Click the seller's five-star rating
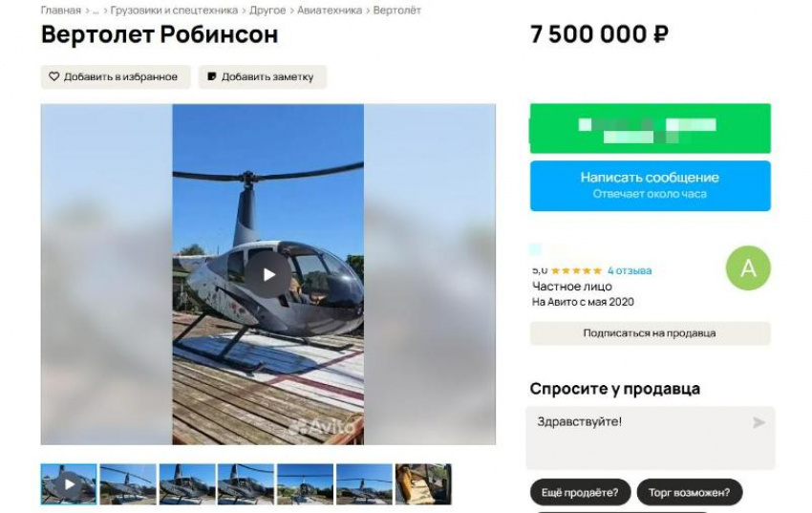 pyautogui.click(x=576, y=270)
